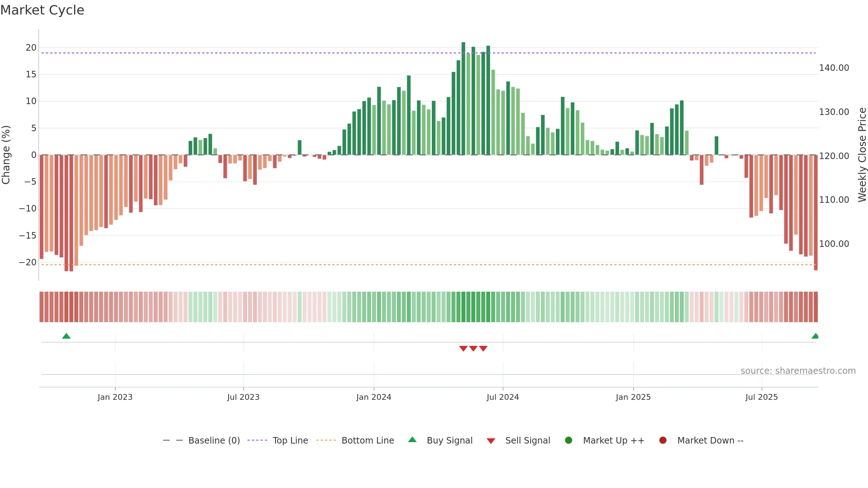Click the 140.00 price axis label
868x488 pixels.
tap(834, 68)
